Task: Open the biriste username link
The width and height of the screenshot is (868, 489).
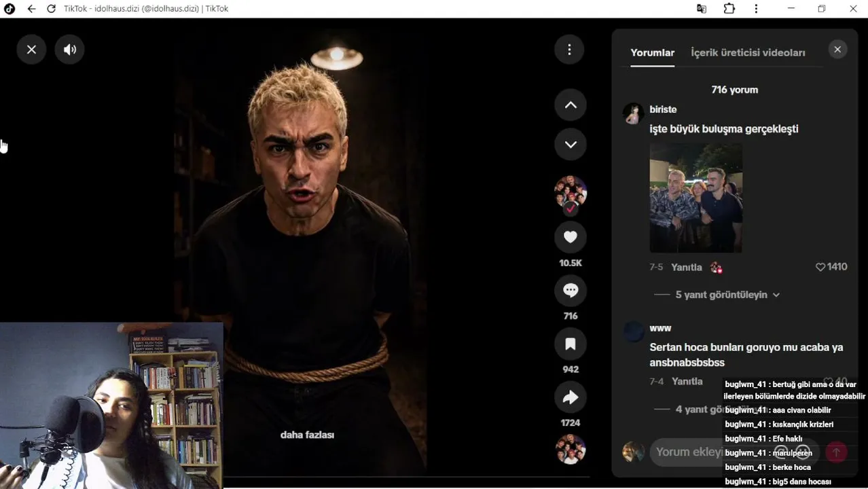Action: point(663,109)
